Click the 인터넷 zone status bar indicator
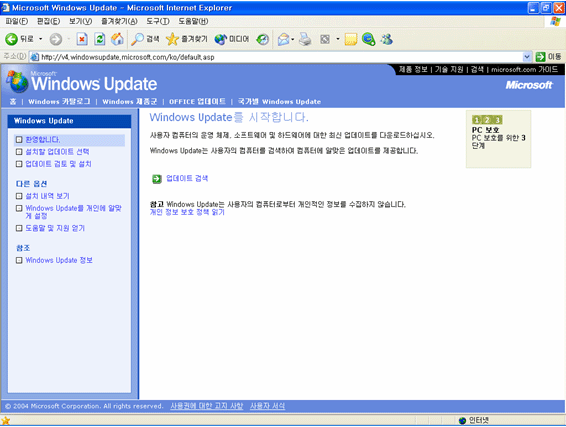The width and height of the screenshot is (566, 427). point(474,420)
